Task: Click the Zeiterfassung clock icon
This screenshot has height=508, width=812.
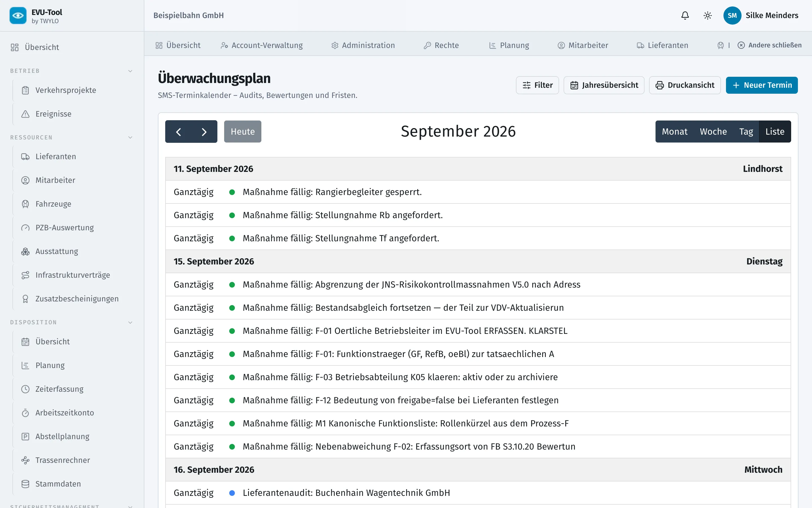Action: [x=25, y=389]
